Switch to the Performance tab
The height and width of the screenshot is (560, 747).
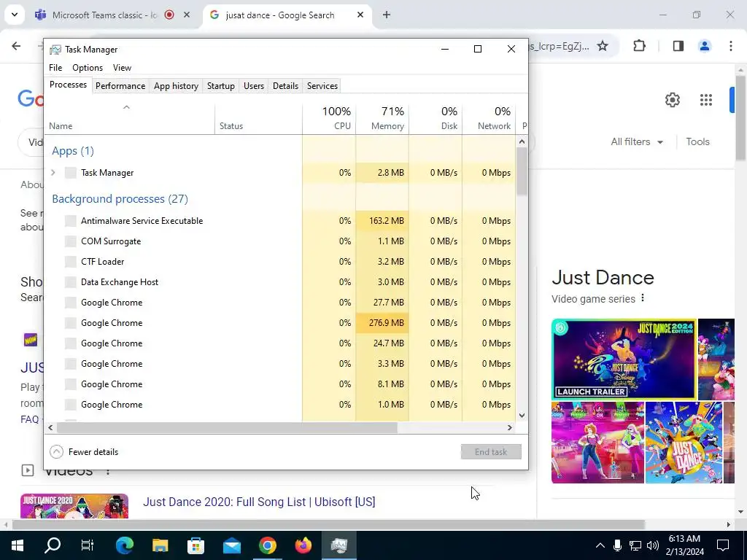click(120, 86)
